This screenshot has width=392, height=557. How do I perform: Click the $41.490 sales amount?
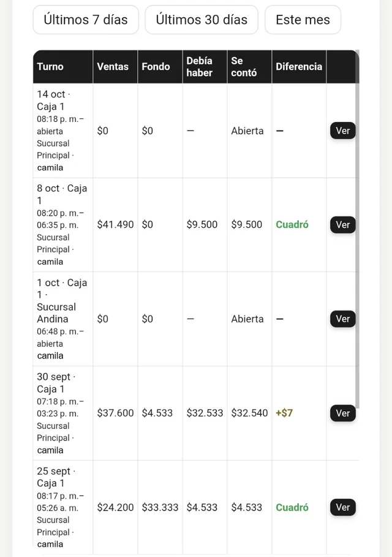(x=115, y=224)
